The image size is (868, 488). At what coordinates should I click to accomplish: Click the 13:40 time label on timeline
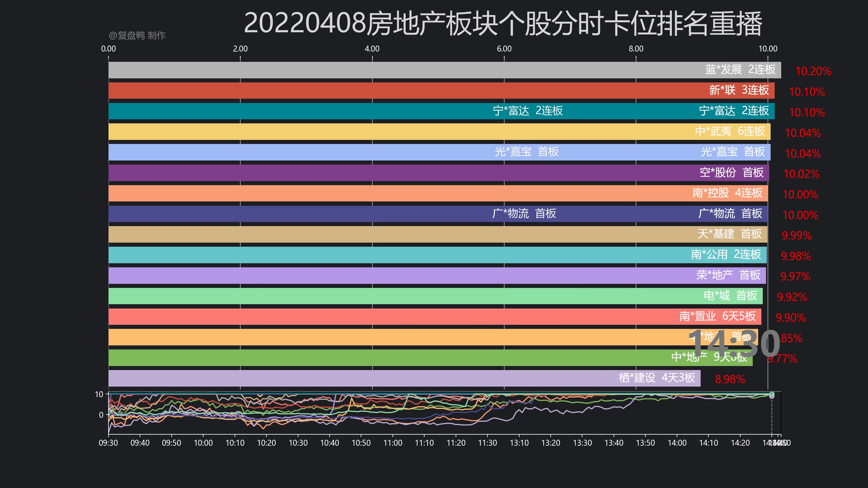pos(614,442)
